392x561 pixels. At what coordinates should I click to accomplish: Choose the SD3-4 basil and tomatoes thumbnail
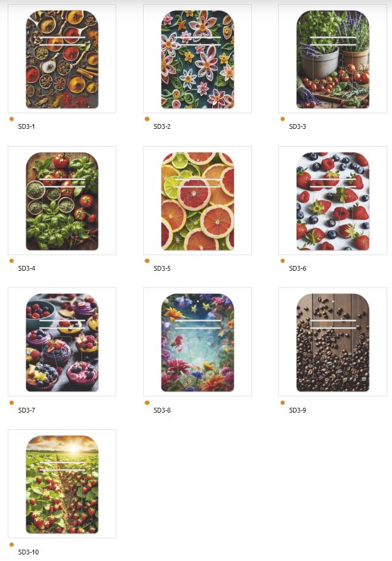(62, 201)
